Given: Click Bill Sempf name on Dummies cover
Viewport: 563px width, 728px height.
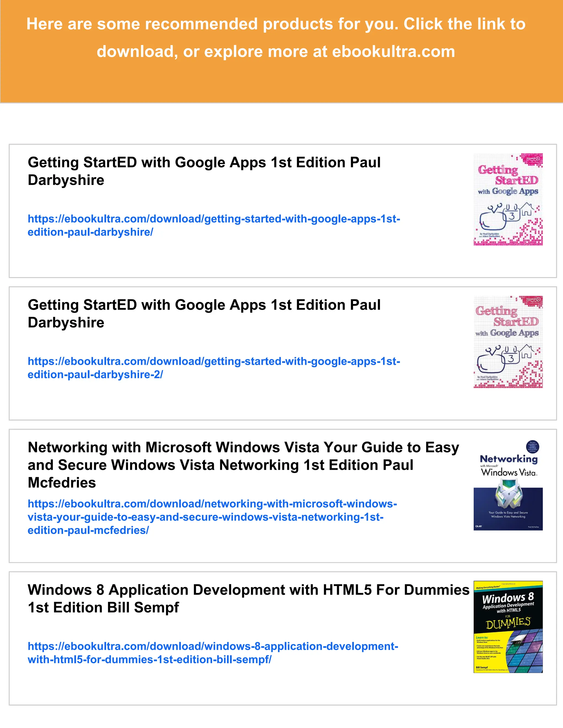Looking at the screenshot, I should (482, 667).
